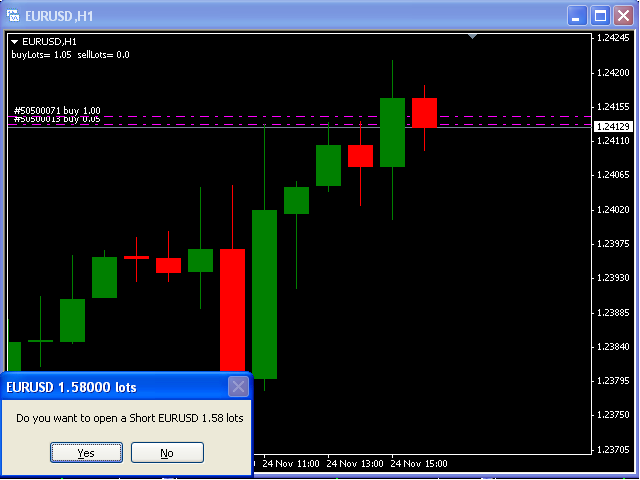
Task: Minimize the EURUSD,H1 chart window
Action: [578, 15]
